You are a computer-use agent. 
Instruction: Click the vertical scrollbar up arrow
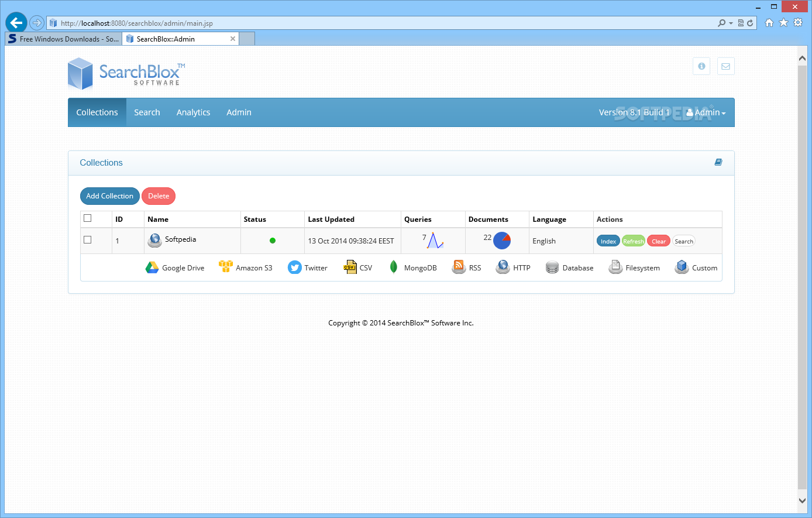[803, 57]
